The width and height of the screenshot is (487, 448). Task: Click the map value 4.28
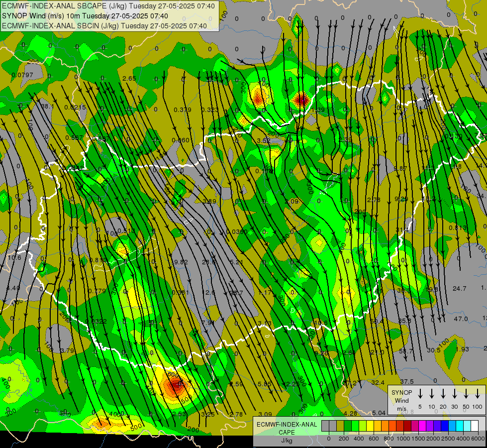pos(350,414)
